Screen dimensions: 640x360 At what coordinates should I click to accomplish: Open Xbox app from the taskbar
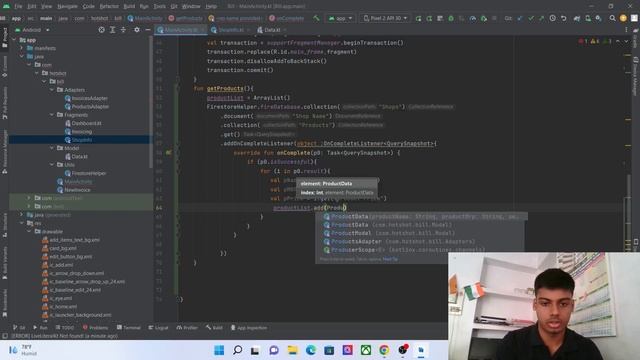click(366, 350)
